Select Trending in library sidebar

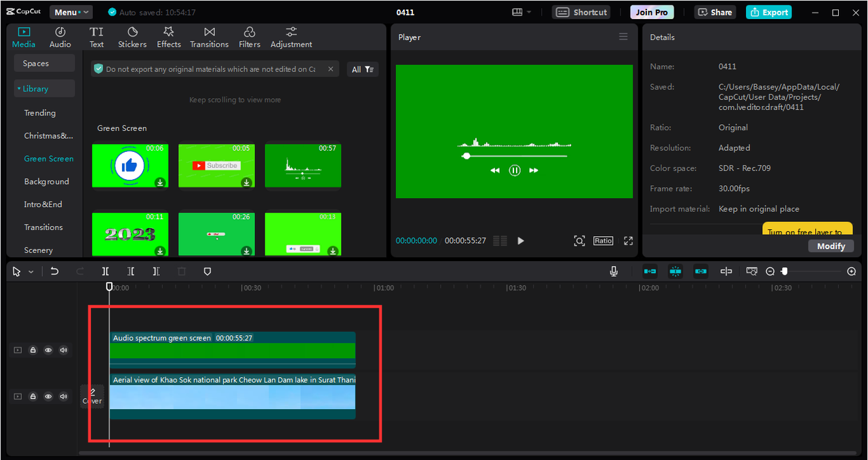pyautogui.click(x=40, y=113)
